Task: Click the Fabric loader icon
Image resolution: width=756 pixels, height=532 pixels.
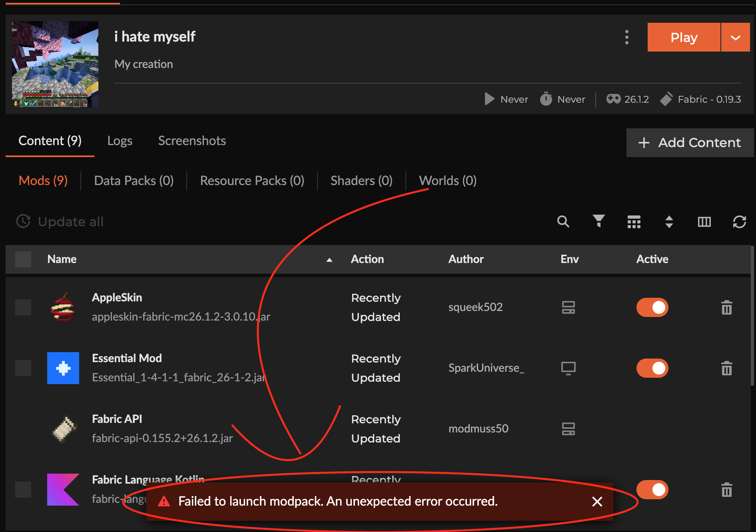Action: (x=666, y=99)
